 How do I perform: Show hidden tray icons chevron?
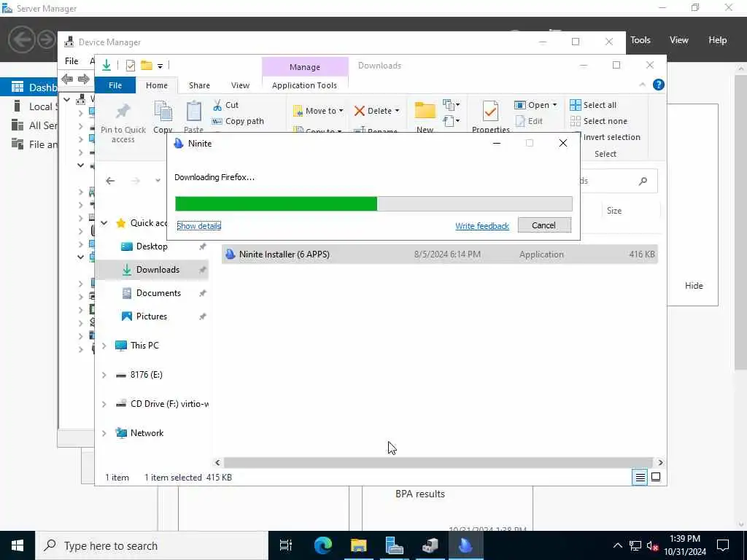(617, 546)
